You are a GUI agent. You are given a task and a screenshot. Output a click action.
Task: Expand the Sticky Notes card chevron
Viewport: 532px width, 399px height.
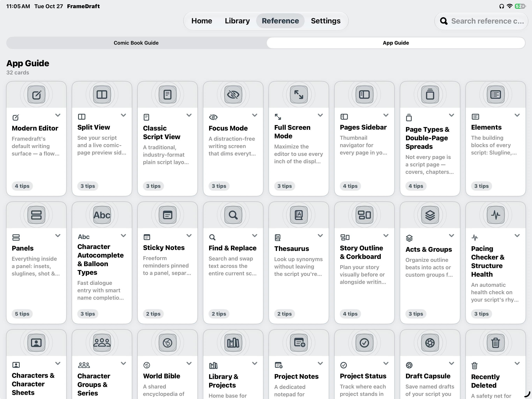point(189,236)
